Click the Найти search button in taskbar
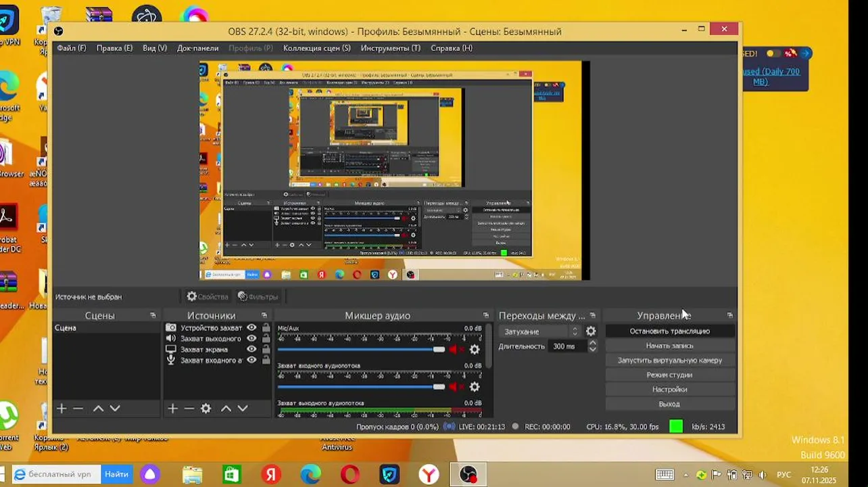868x487 pixels. [116, 475]
